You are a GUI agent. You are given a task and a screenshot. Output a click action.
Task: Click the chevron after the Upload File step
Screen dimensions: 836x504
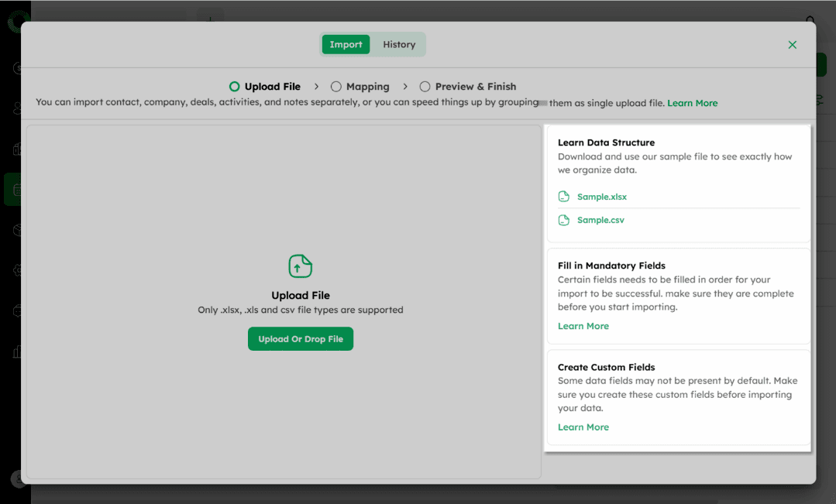coord(317,87)
